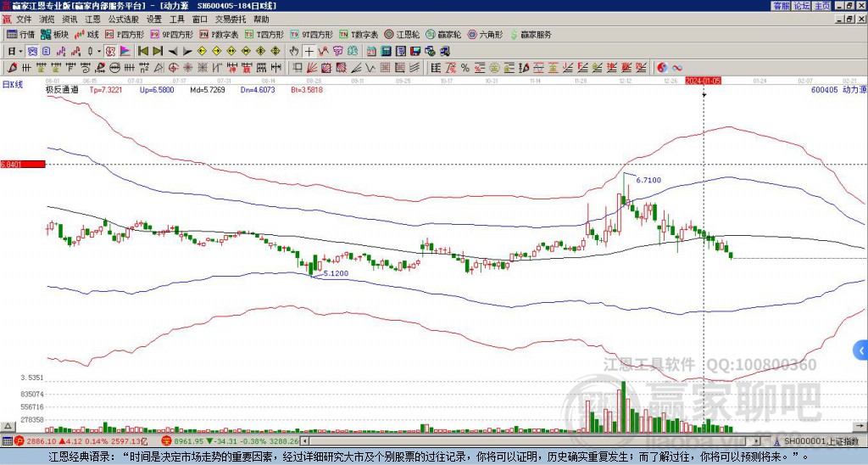Open the 9P四方形 tool
The width and height of the screenshot is (868, 465).
[x=171, y=34]
